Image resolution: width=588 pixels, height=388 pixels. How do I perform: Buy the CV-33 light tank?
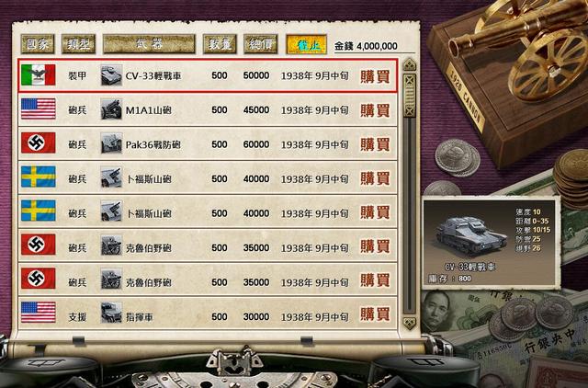coord(375,76)
